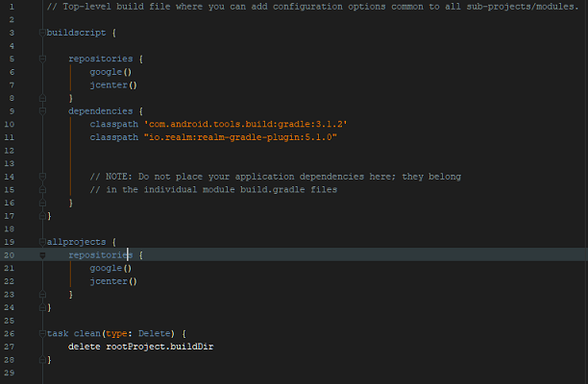Click the 'buildscript' keyword
This screenshot has height=384, width=588.
coord(75,33)
